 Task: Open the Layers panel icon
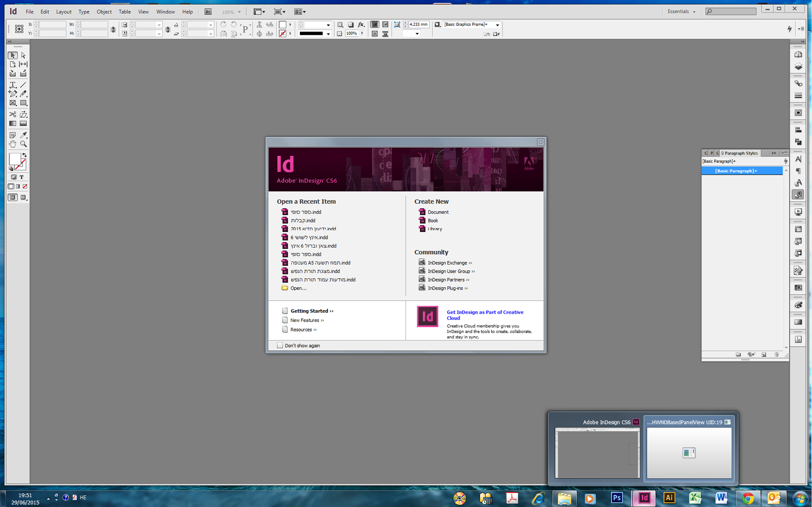click(798, 66)
